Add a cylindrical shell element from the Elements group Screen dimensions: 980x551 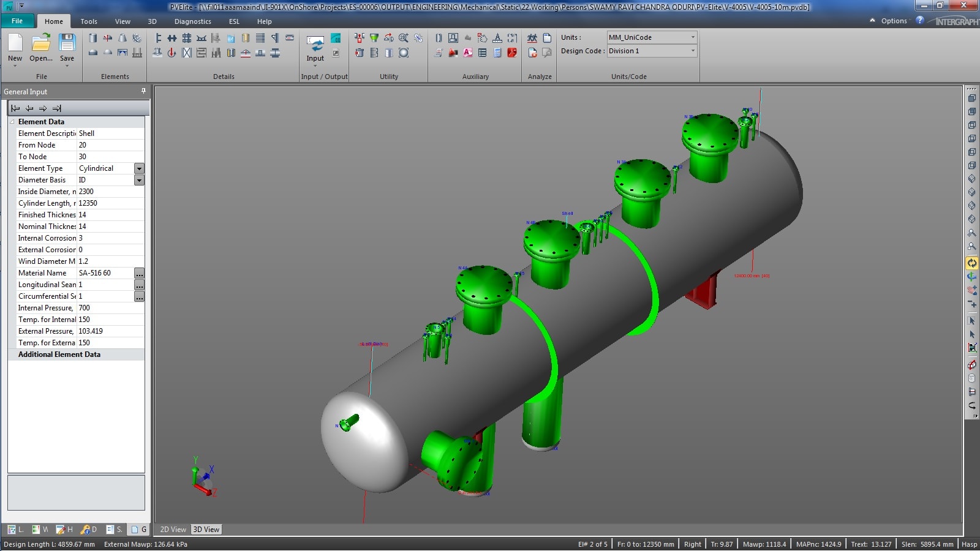[93, 38]
